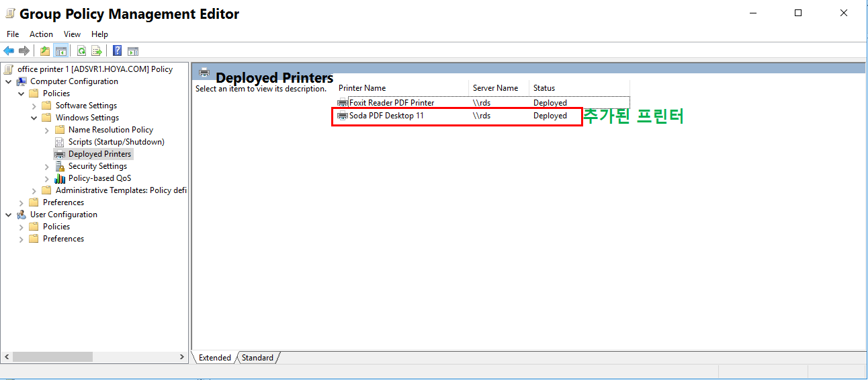Switch to the Standard tab
Viewport: 868px width, 380px height.
pyautogui.click(x=257, y=358)
